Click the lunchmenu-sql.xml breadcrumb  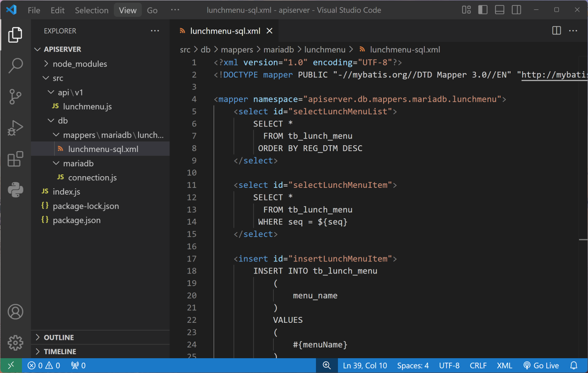pyautogui.click(x=400, y=50)
